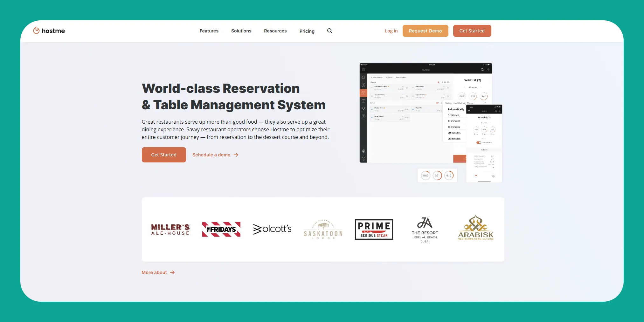Open the Solutions navigation menu

241,31
